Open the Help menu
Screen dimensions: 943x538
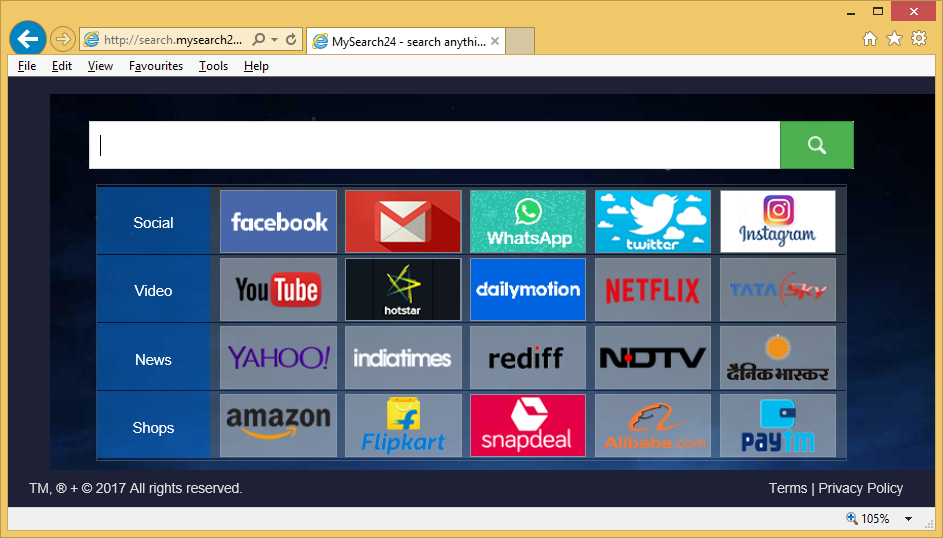point(256,66)
